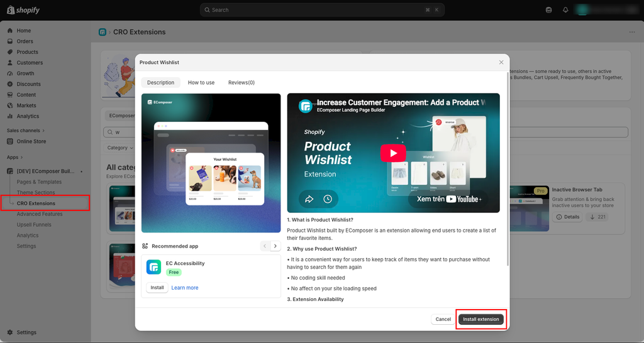This screenshot has width=644, height=343.
Task: Click Xem trên YouTube on the video
Action: 449,199
